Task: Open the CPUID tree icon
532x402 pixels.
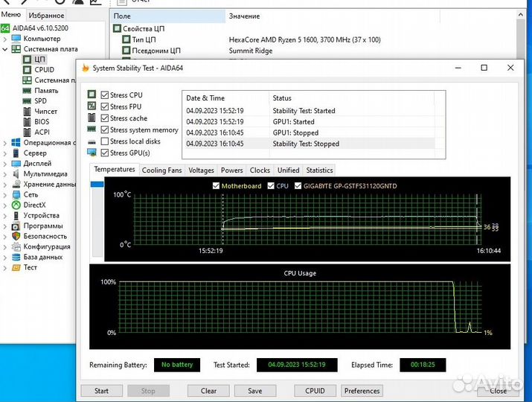Action: click(x=27, y=69)
